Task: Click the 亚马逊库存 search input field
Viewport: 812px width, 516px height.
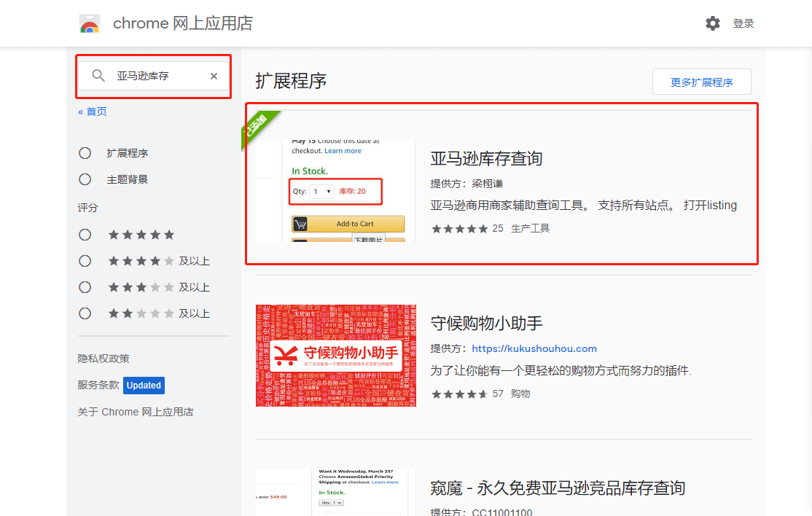Action: [x=157, y=76]
